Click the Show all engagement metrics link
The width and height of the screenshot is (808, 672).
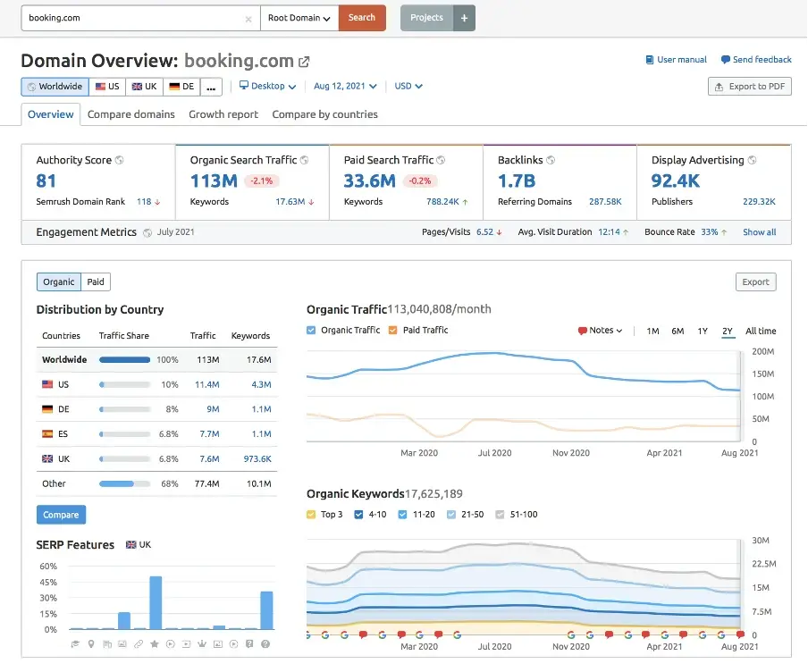[x=759, y=232]
